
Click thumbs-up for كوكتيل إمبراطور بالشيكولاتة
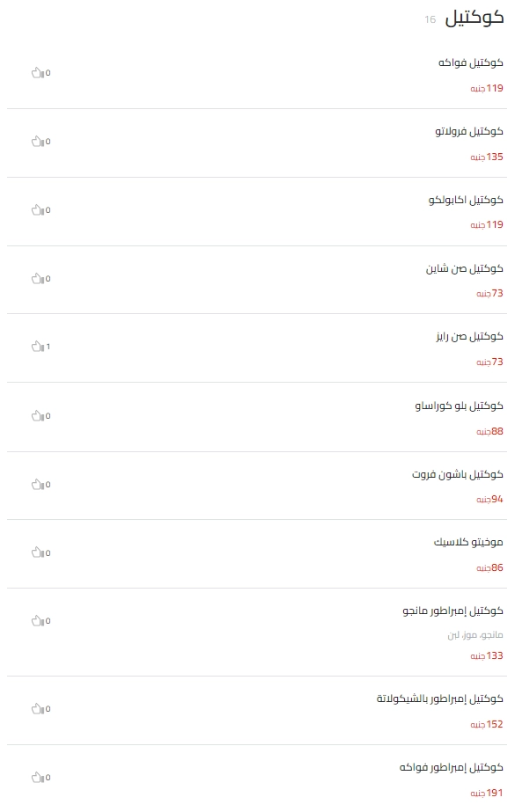point(38,709)
